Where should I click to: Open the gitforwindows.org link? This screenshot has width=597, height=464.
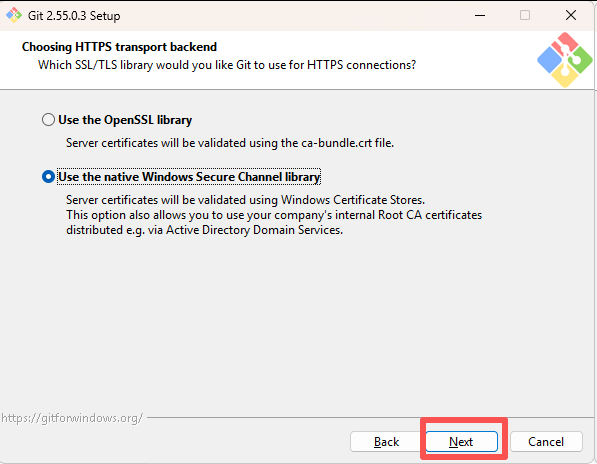[x=72, y=418]
